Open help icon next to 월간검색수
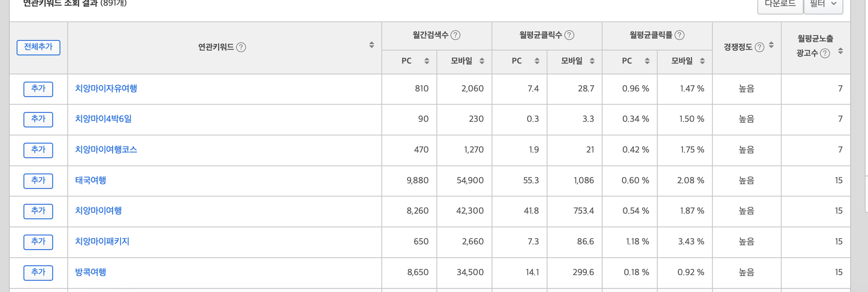The height and width of the screenshot is (292, 868). click(456, 35)
